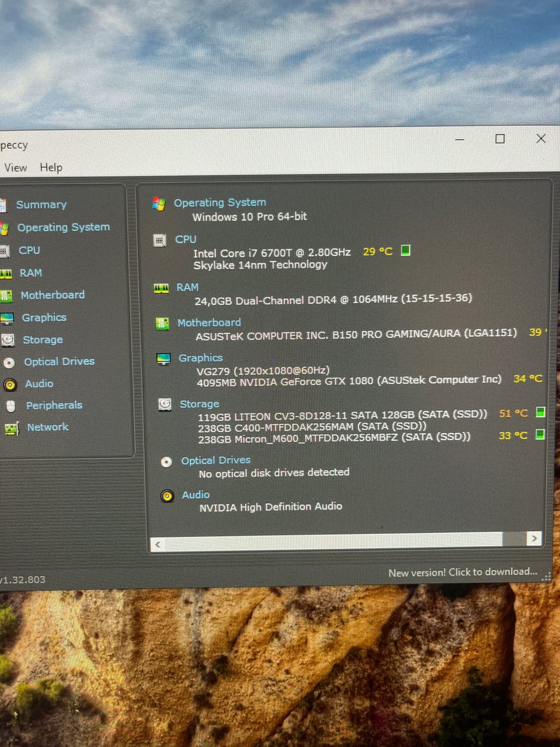
Task: Click the New version download notice
Action: tap(463, 572)
